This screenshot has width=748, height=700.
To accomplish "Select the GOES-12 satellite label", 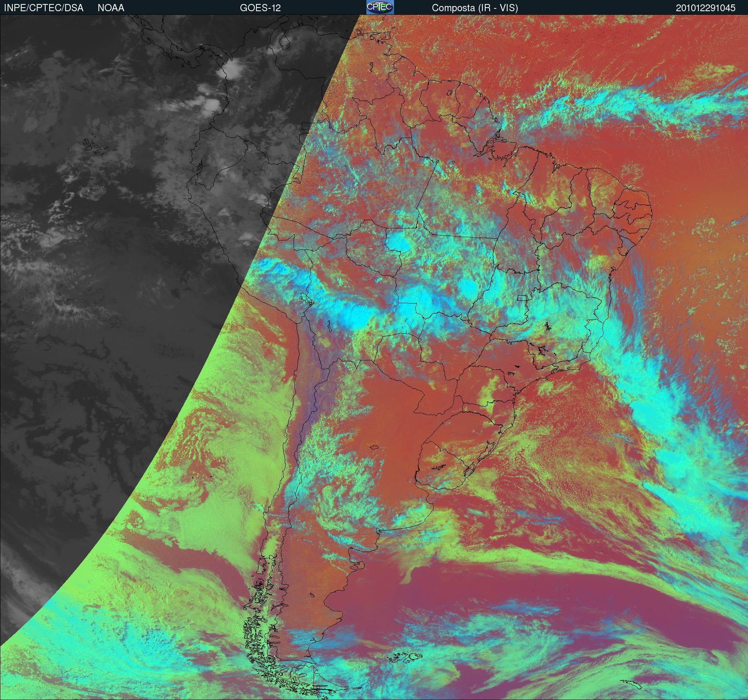I will 260,8.
